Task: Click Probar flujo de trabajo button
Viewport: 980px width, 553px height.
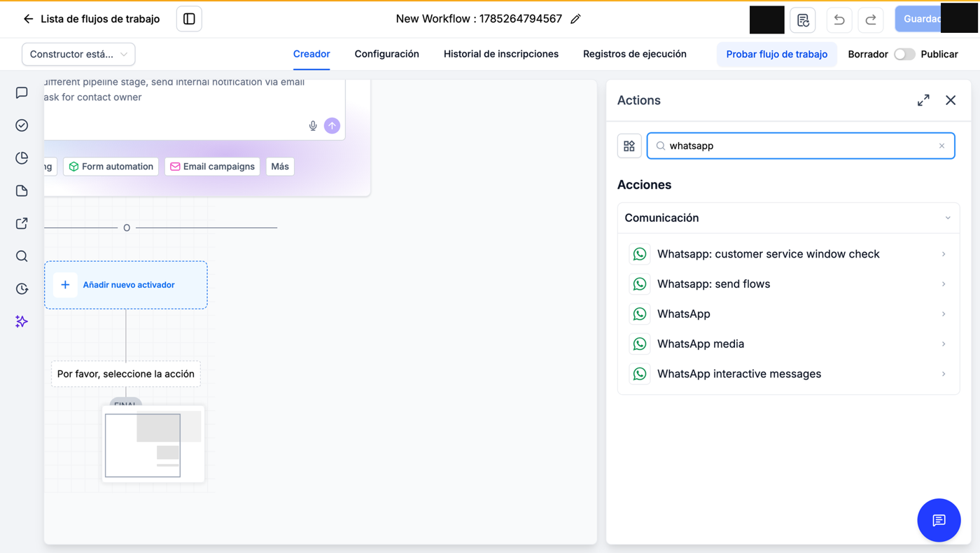Action: tap(777, 54)
